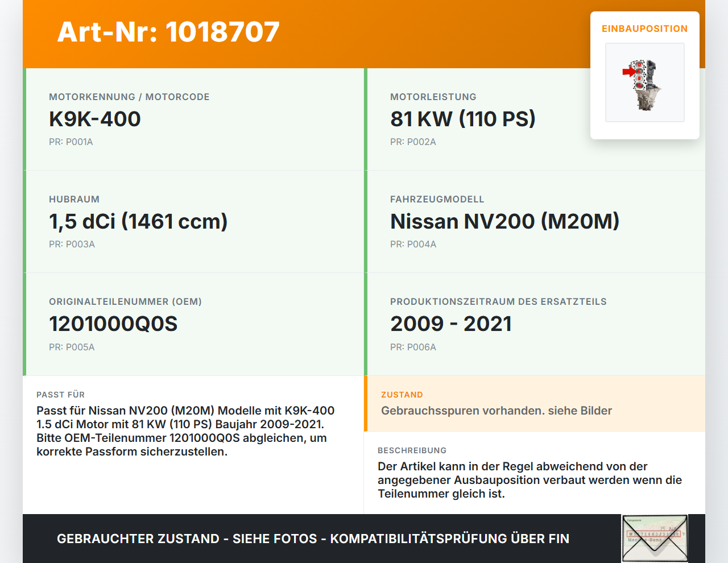
Task: Select production period 2009 - 2021
Action: point(451,324)
